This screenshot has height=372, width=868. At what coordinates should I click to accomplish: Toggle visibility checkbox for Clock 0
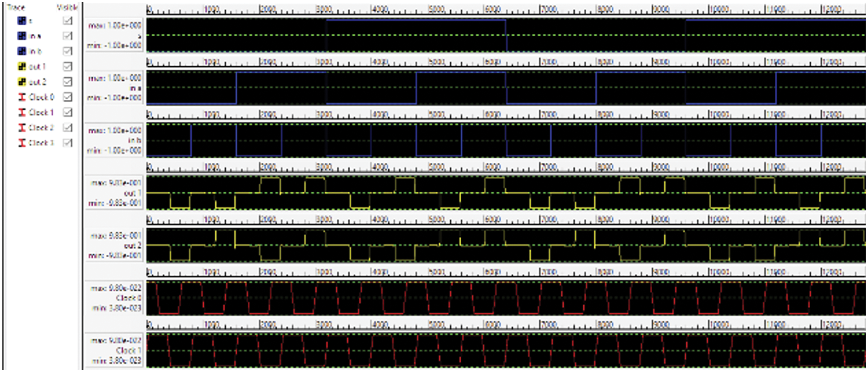(x=68, y=97)
